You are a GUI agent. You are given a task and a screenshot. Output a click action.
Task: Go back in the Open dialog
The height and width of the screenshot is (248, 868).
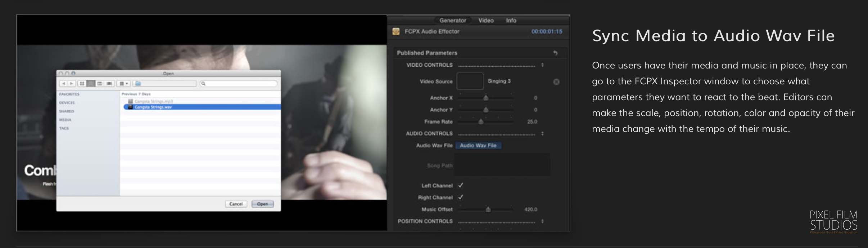(x=64, y=84)
